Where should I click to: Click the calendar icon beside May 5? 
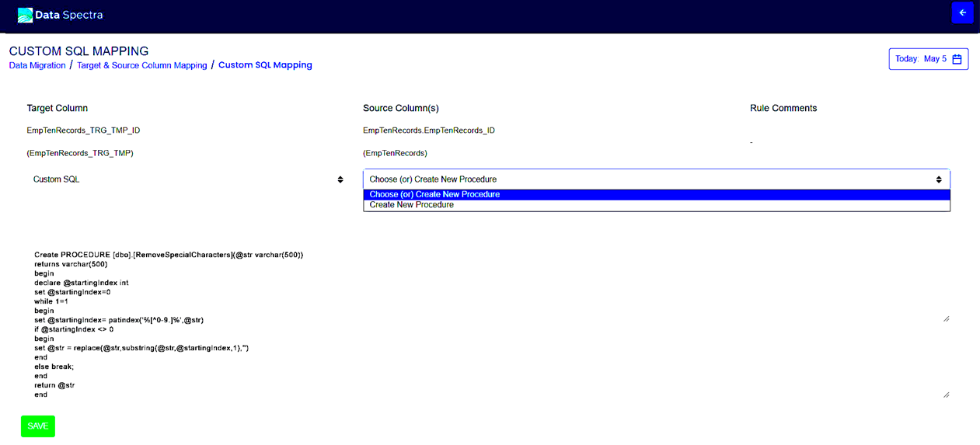957,59
